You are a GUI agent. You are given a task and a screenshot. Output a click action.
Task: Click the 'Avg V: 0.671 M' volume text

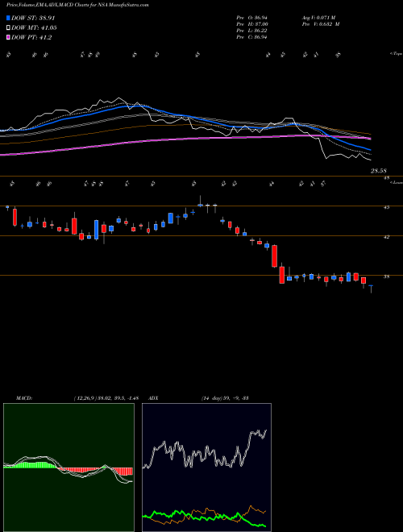click(318, 17)
